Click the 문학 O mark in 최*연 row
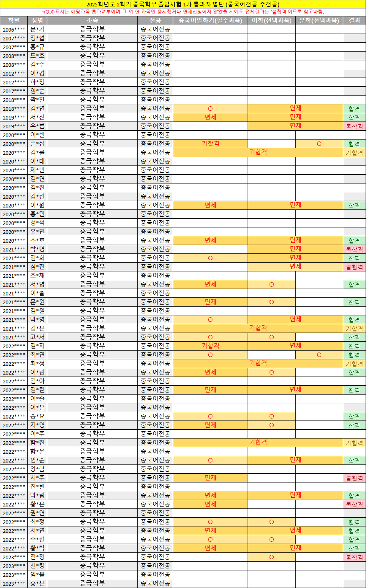This screenshot has height=588, width=366. point(319,355)
